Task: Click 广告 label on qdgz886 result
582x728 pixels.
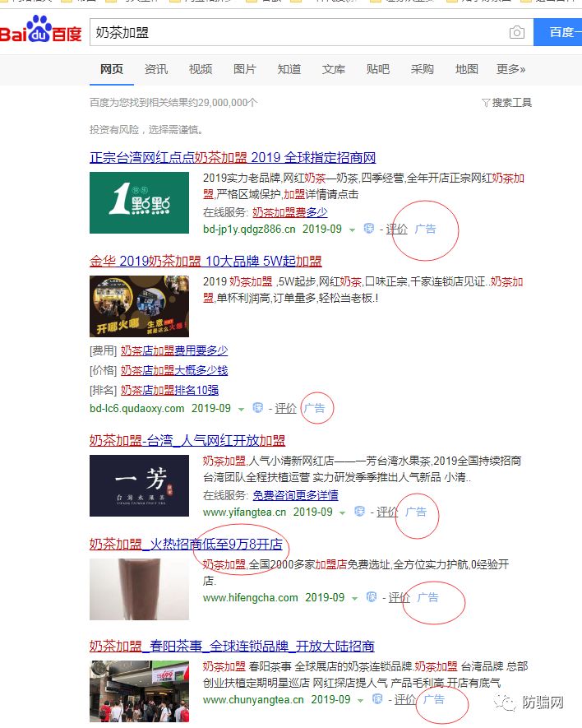Action: (x=425, y=229)
